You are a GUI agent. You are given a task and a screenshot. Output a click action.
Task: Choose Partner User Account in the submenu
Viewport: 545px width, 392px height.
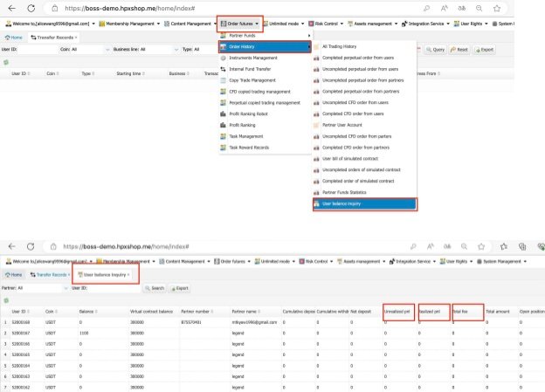point(347,125)
